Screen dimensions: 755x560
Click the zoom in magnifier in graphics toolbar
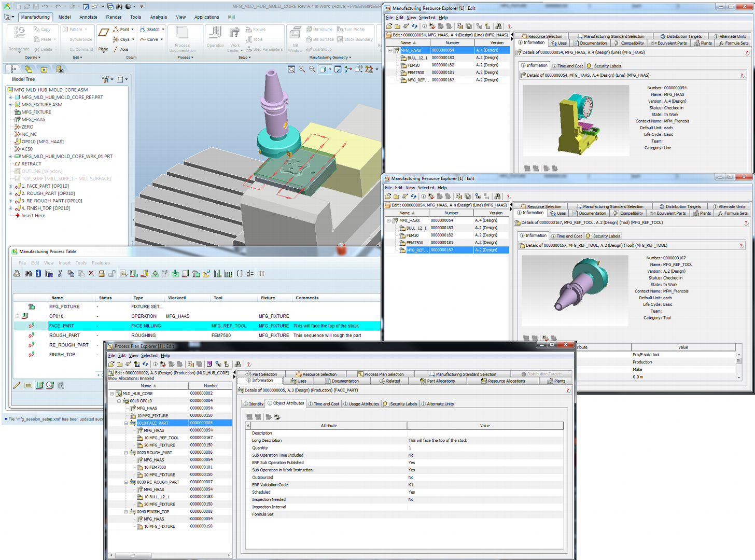(302, 69)
